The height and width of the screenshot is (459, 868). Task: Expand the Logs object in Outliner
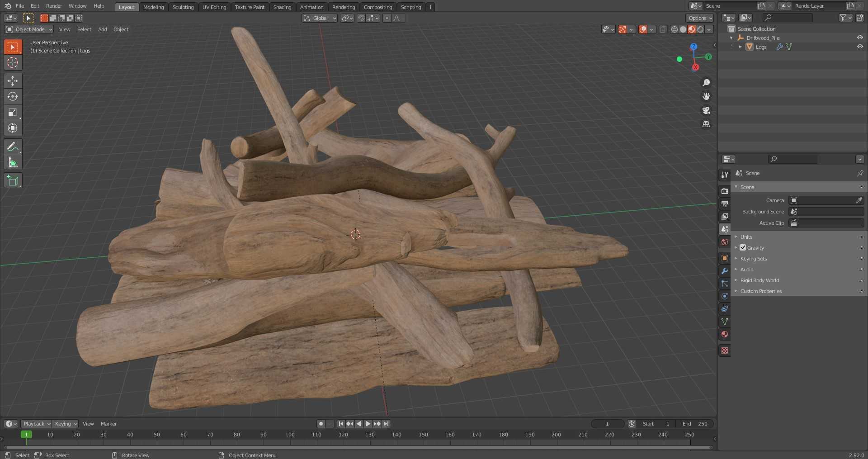tap(740, 47)
